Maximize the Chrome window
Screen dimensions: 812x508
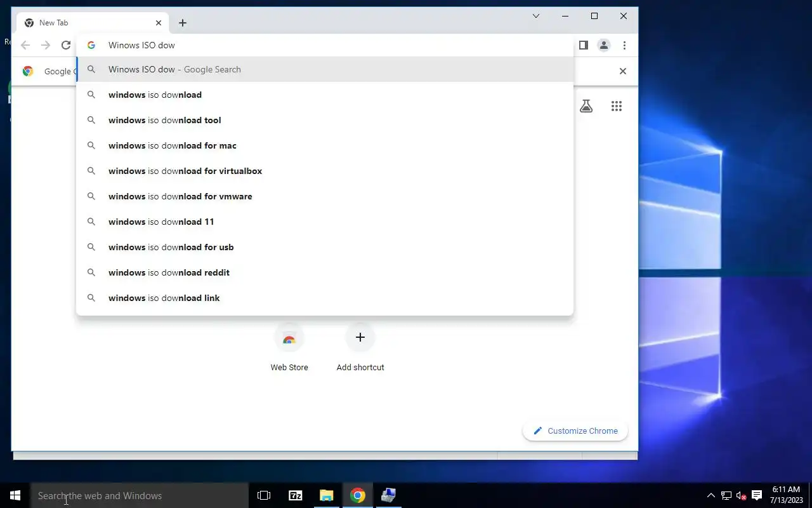point(594,16)
